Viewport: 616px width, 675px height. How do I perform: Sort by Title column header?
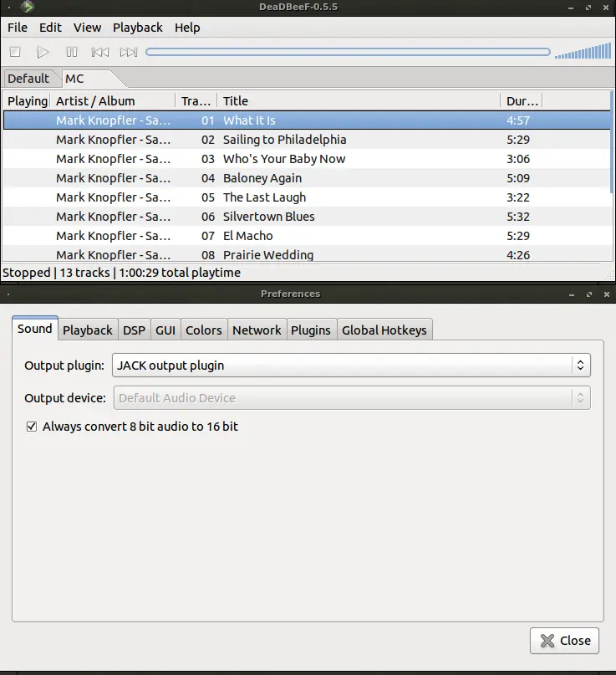click(359, 100)
